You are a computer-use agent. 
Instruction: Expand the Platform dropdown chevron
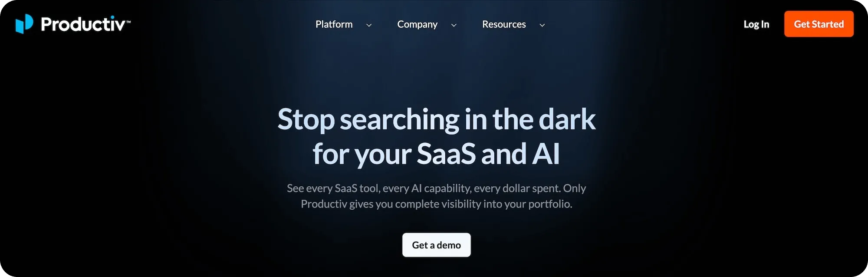point(369,25)
